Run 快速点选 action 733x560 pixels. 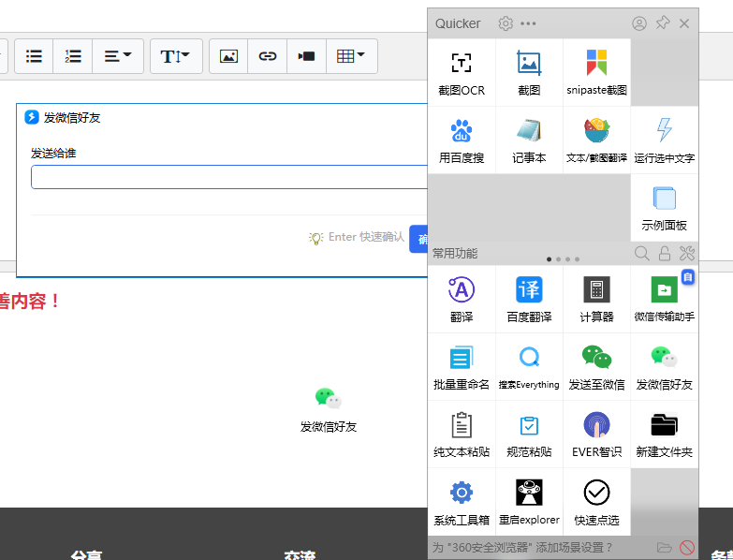[x=596, y=502]
